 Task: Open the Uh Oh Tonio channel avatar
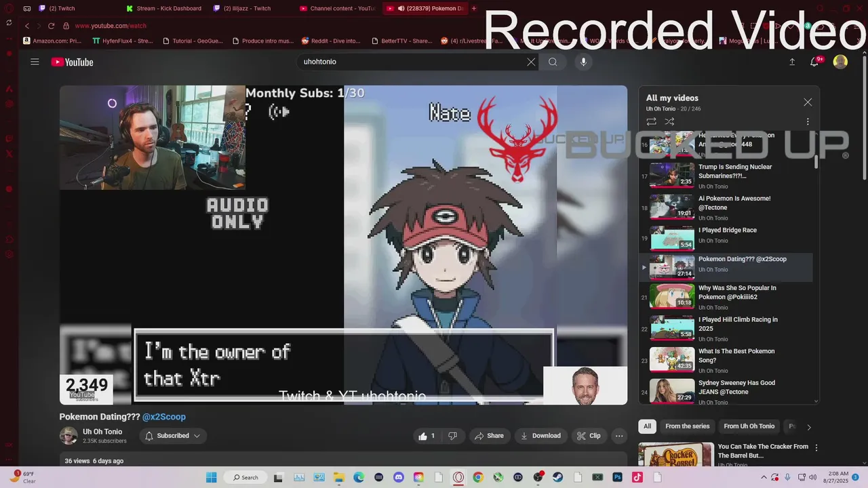tap(68, 436)
